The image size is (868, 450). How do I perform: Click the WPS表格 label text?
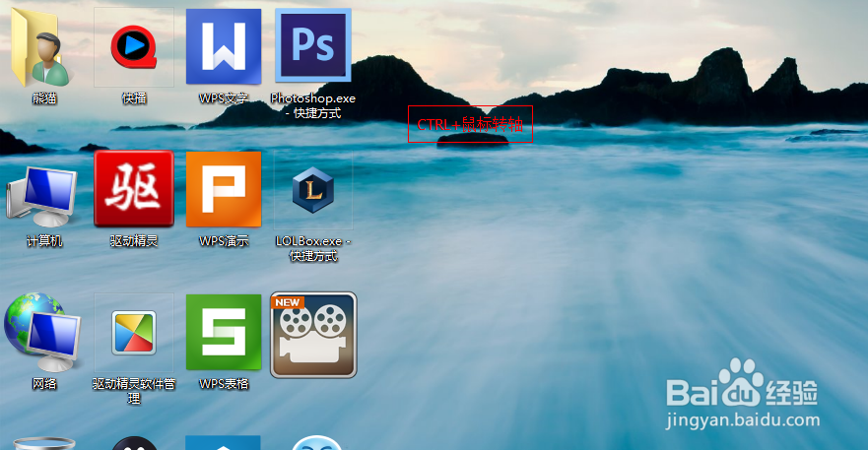click(x=224, y=384)
